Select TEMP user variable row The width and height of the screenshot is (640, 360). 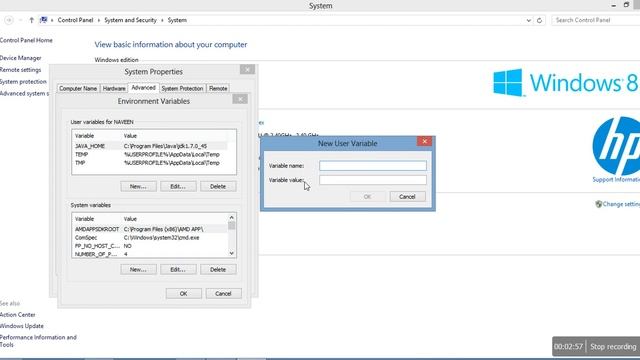150,155
